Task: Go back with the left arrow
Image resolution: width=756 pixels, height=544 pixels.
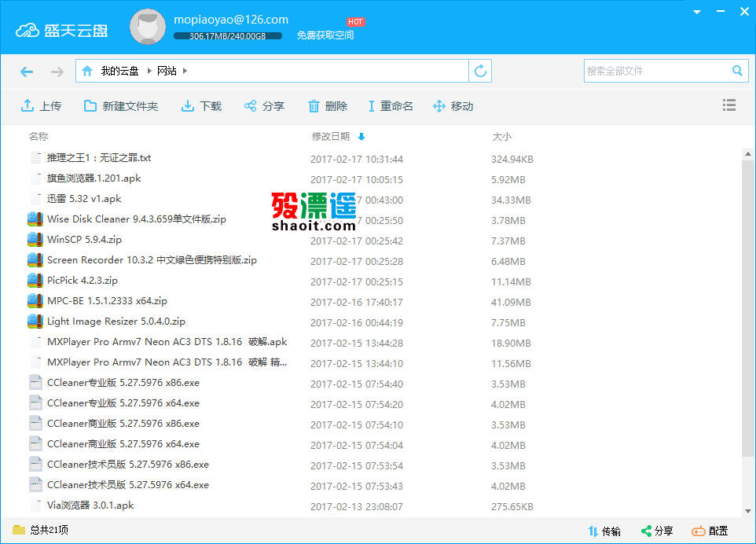Action: pos(27,72)
